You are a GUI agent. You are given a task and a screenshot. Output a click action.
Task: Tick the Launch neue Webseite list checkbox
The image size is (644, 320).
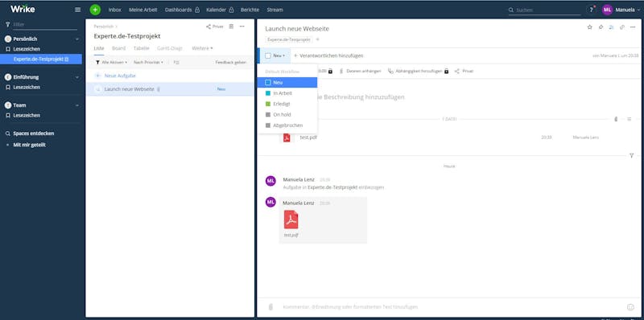click(97, 89)
